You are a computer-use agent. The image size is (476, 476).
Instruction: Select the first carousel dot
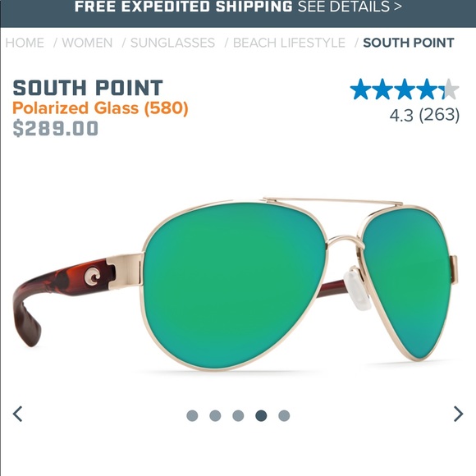point(192,415)
